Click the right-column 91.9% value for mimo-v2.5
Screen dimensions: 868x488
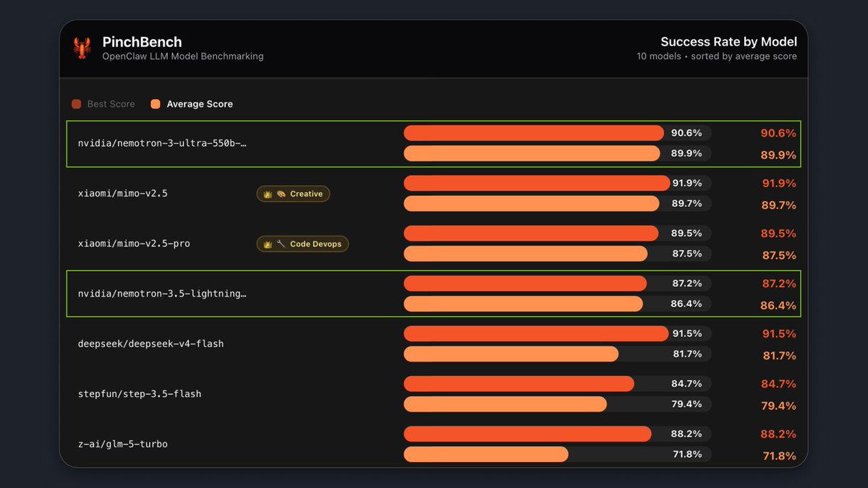(778, 183)
